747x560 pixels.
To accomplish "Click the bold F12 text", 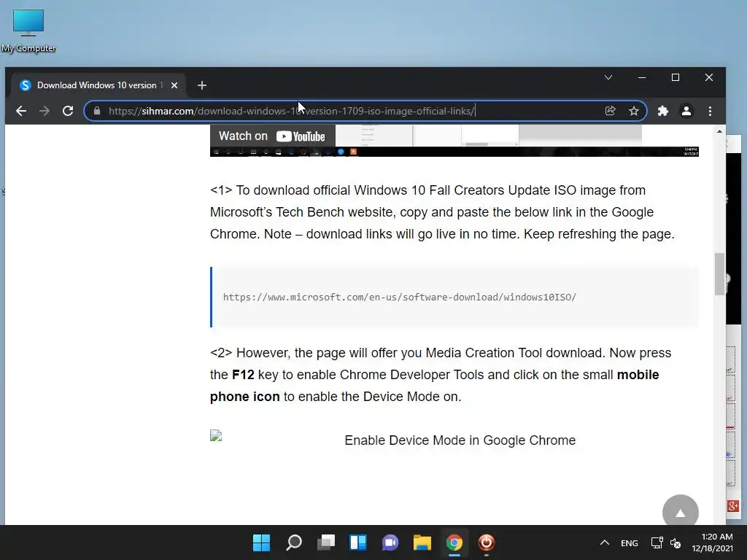I will click(243, 375).
